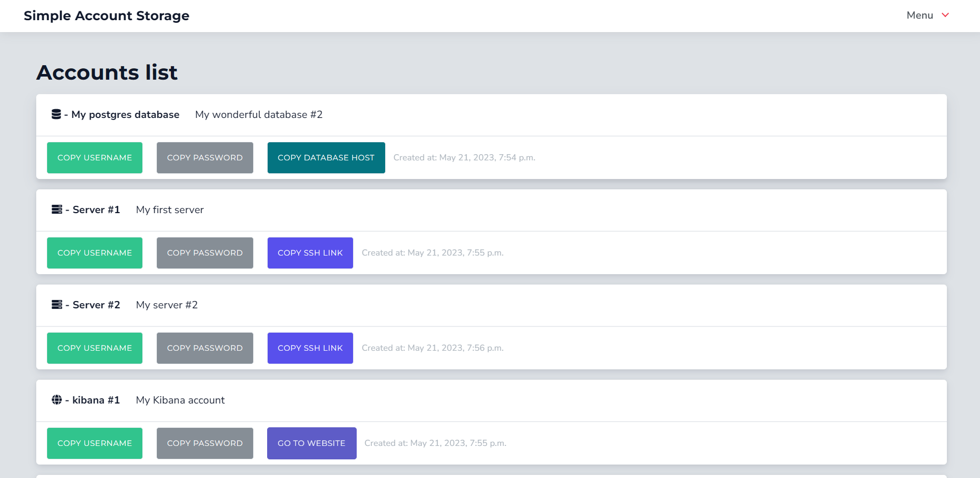Select the Server #1 account title
Viewport: 980px width, 478px height.
tap(96, 210)
